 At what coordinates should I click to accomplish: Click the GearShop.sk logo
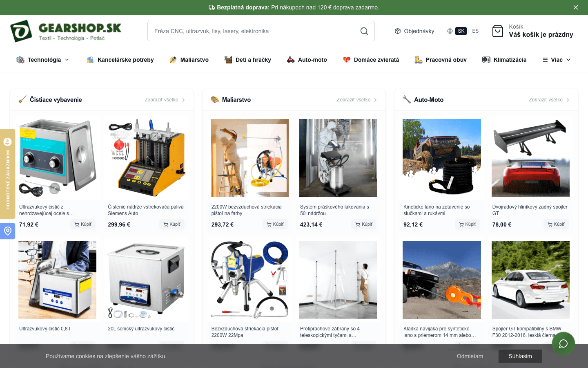[x=66, y=31]
